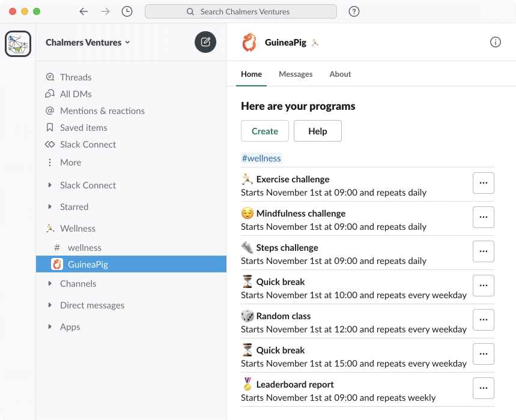Screen dimensions: 516x420
Task: Click the Mindfulness challenge face emoji
Action: pyautogui.click(x=247, y=213)
